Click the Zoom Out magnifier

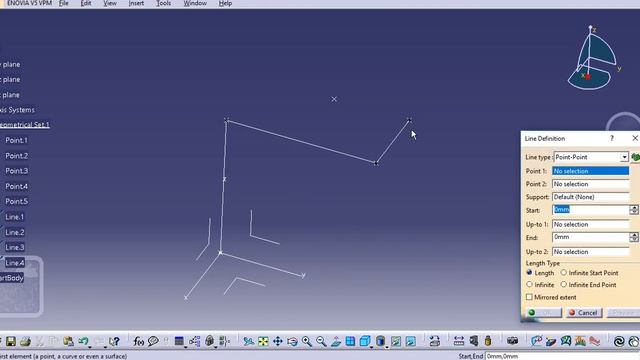pyautogui.click(x=321, y=341)
